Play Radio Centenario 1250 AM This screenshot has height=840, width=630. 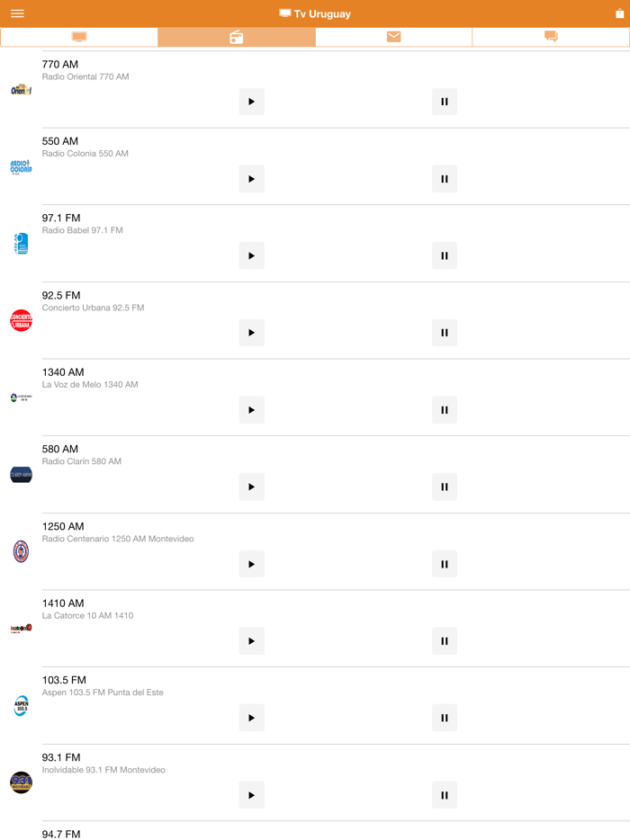pyautogui.click(x=251, y=565)
